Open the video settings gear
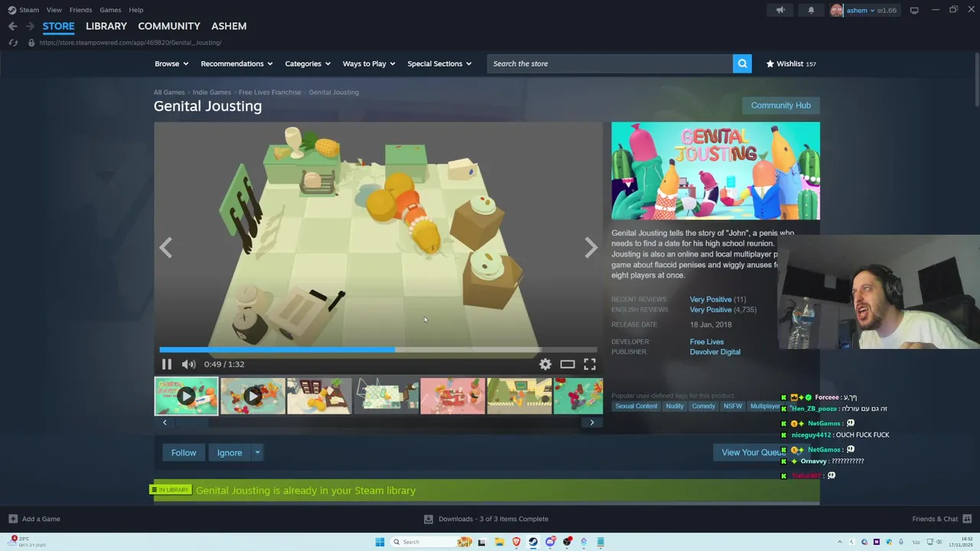This screenshot has width=980, height=551. pyautogui.click(x=545, y=364)
